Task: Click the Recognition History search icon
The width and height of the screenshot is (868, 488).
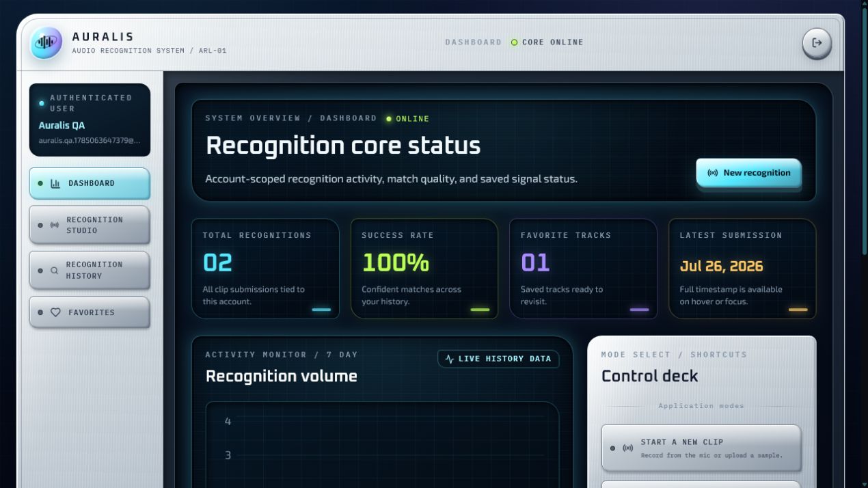Action: pyautogui.click(x=55, y=271)
